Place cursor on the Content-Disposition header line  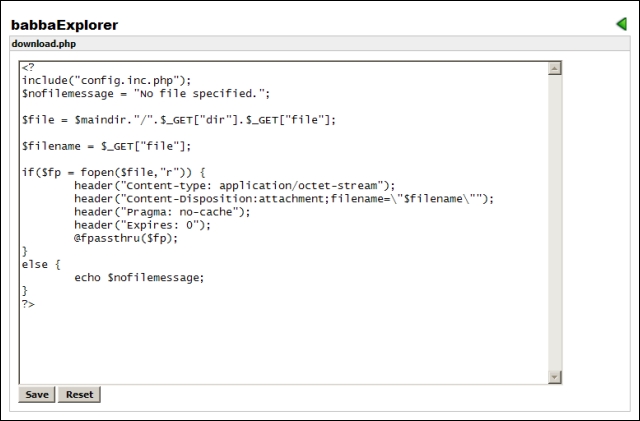[284, 198]
